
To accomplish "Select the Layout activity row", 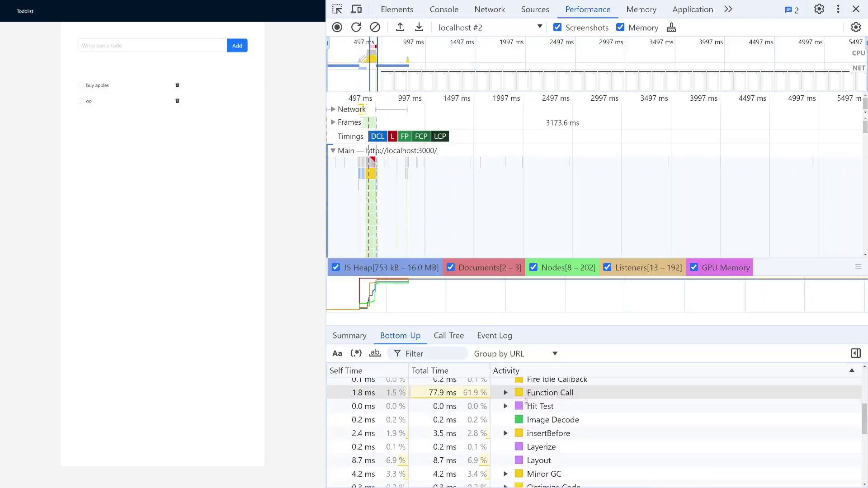I will coord(593,460).
